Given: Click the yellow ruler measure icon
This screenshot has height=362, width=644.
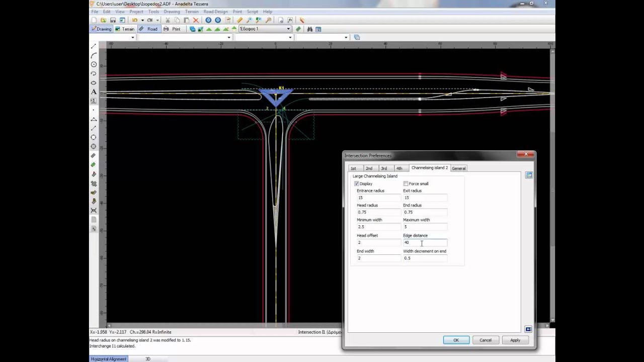Looking at the screenshot, I should [239, 20].
